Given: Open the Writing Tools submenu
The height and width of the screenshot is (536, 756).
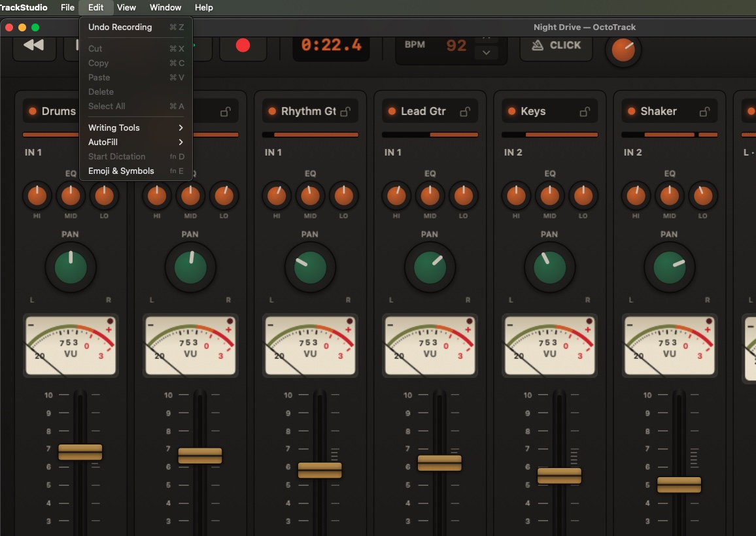Looking at the screenshot, I should click(x=136, y=127).
